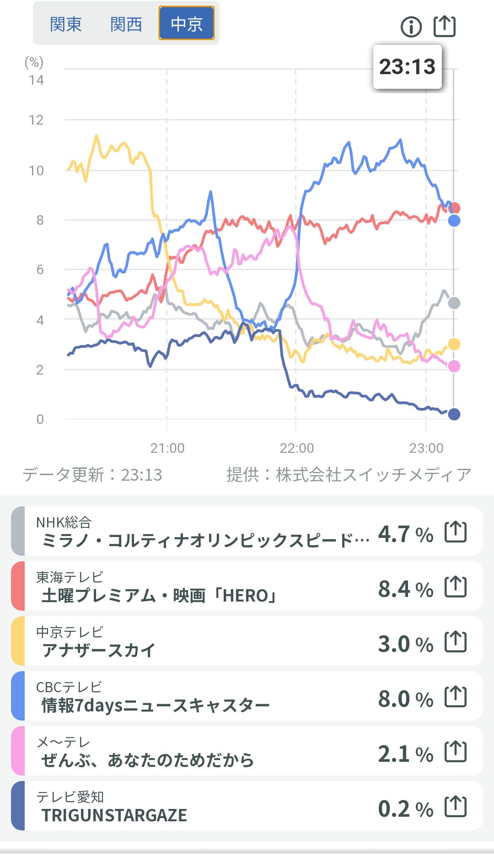
Task: Switch to the 関西 region tab
Action: [x=126, y=24]
